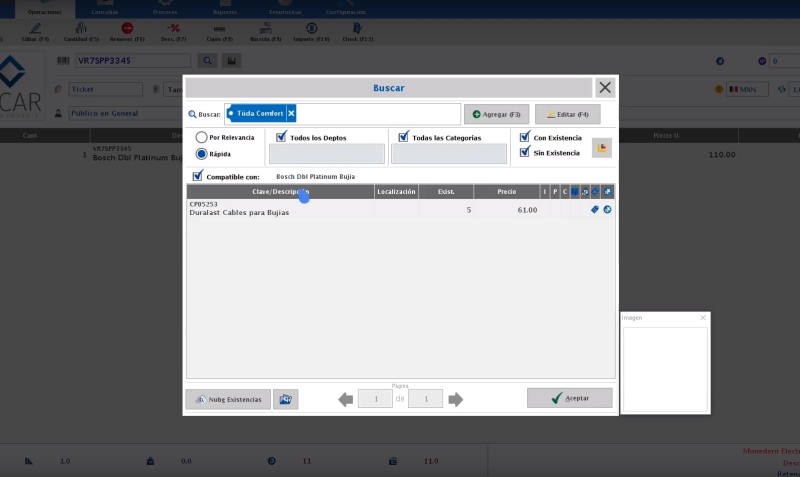Click the C column header
Viewport: 800px width, 477px height.
tap(565, 192)
